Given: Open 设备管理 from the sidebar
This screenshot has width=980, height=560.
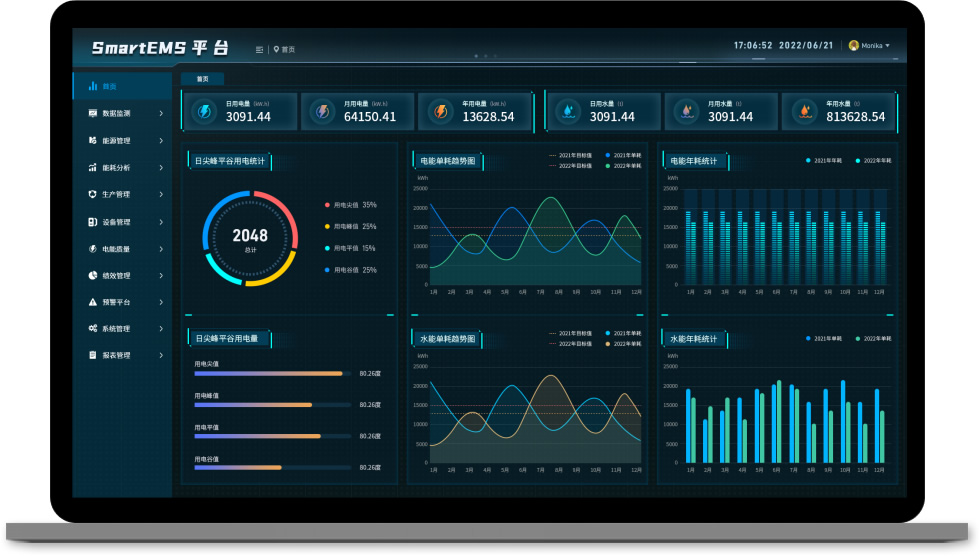Looking at the screenshot, I should coord(116,222).
